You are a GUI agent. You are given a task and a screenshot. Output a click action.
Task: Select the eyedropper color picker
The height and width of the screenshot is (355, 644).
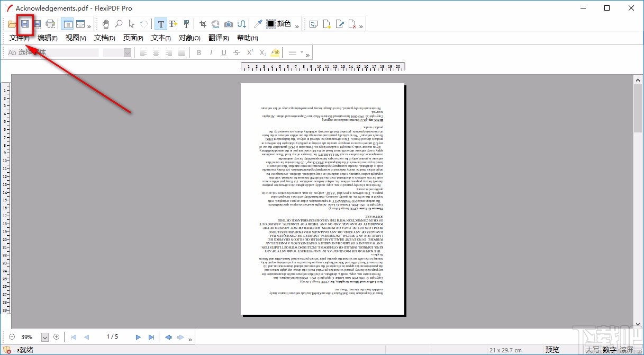258,24
